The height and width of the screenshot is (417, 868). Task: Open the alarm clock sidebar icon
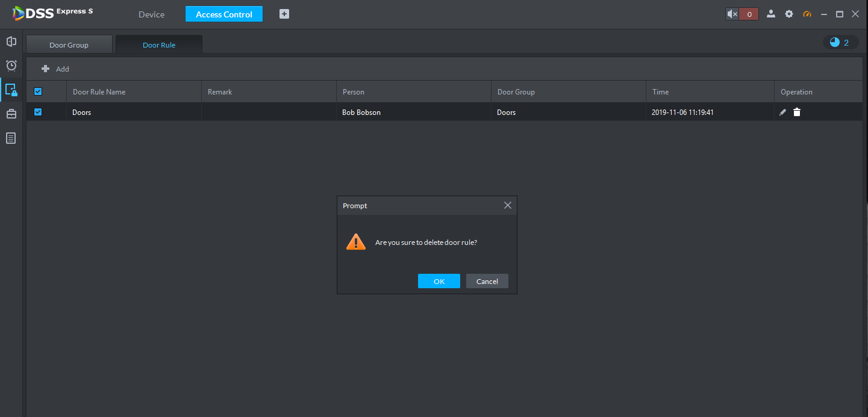[11, 66]
